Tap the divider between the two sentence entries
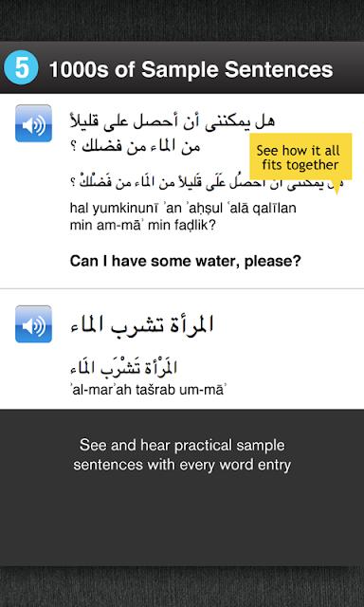Screen dimensions: 364x607 click(182, 288)
